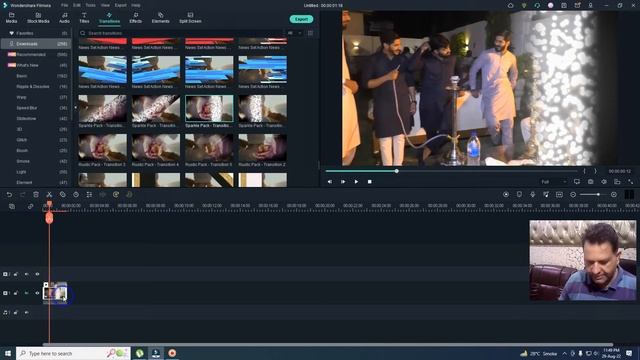
Task: Click the preview progress bar handle
Action: [396, 171]
